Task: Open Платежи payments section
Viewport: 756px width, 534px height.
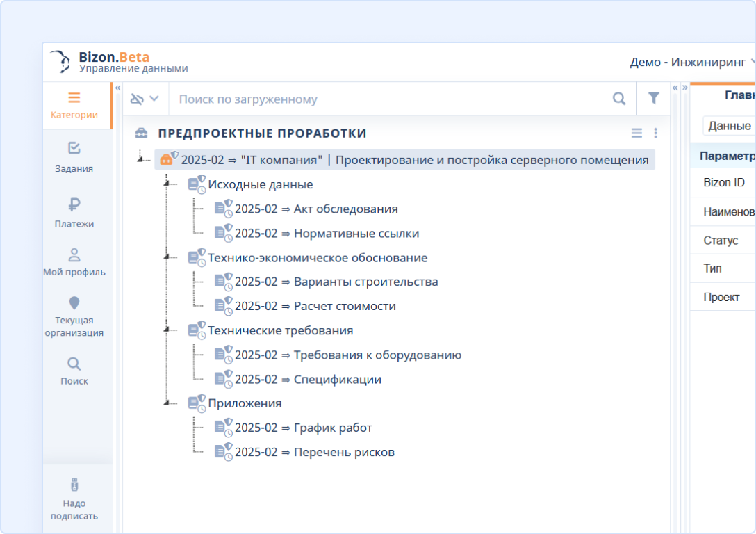Action: pyautogui.click(x=74, y=212)
